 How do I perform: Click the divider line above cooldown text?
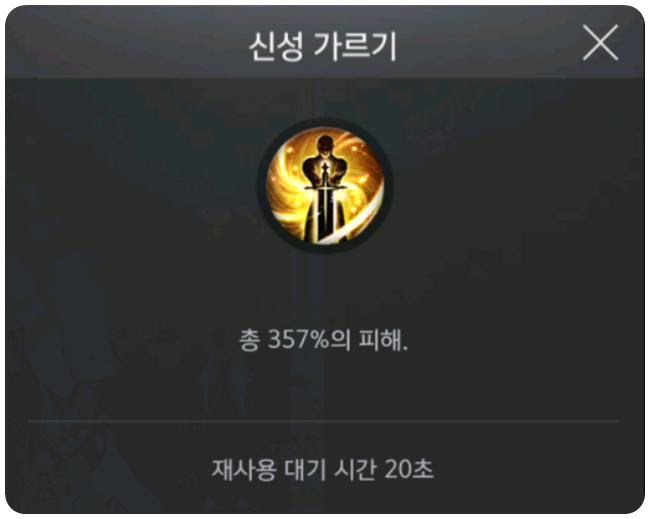[323, 421]
